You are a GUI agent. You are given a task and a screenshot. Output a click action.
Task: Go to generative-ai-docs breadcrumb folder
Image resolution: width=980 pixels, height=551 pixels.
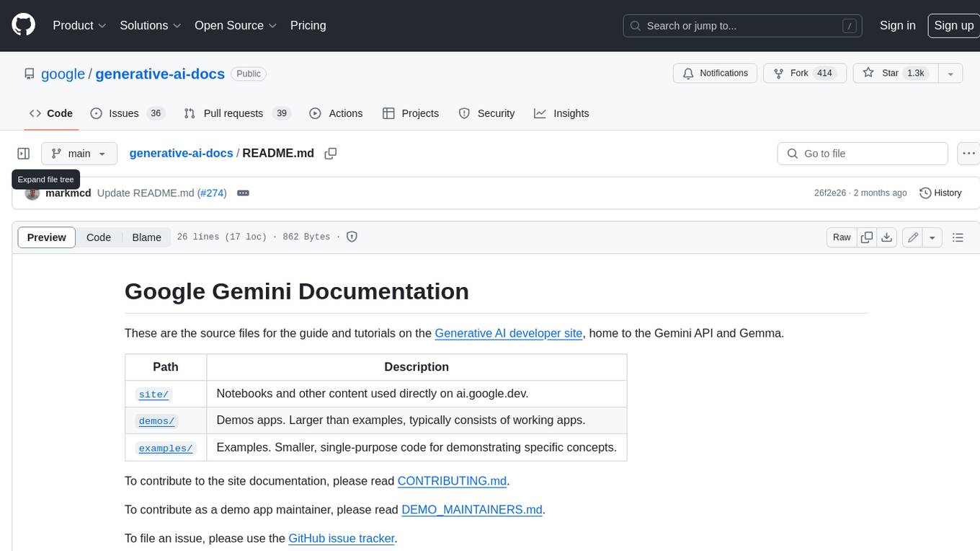coord(181,153)
